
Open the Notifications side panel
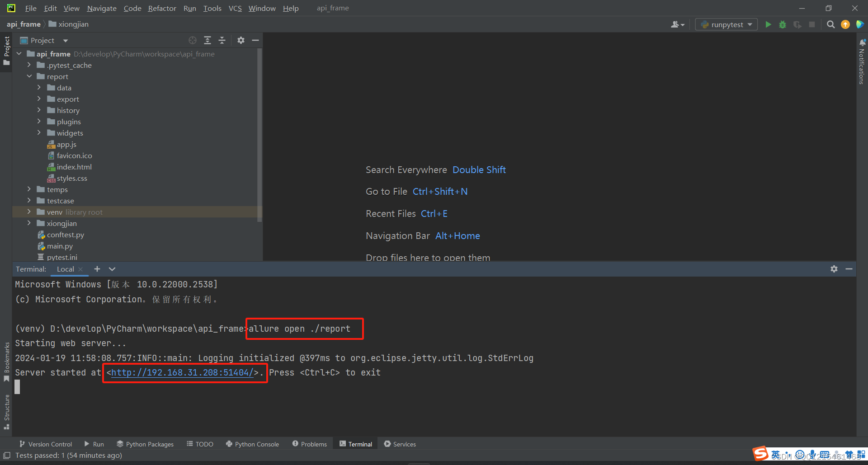click(862, 61)
